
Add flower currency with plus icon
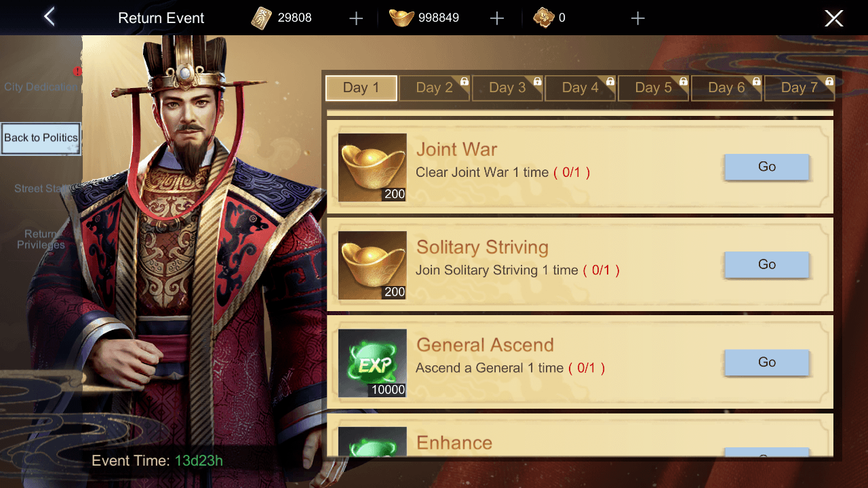tap(637, 18)
